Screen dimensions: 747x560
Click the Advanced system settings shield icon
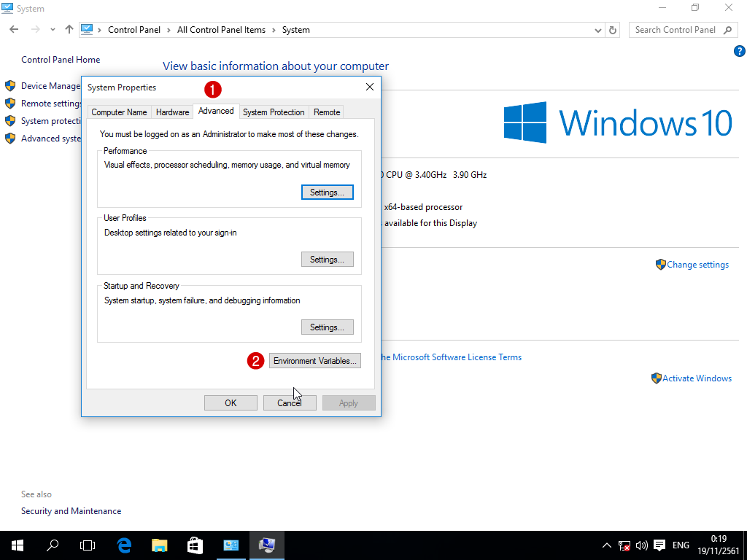pos(10,139)
